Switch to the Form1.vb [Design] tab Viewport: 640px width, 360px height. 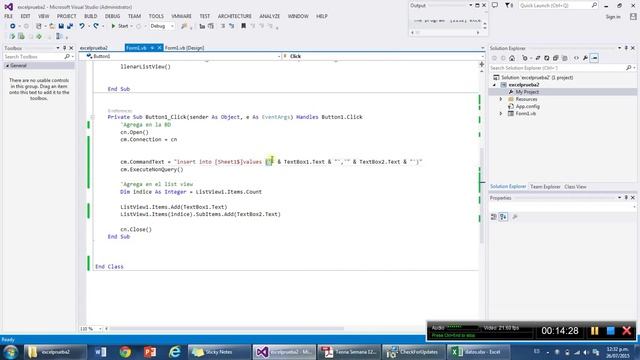[x=184, y=48]
